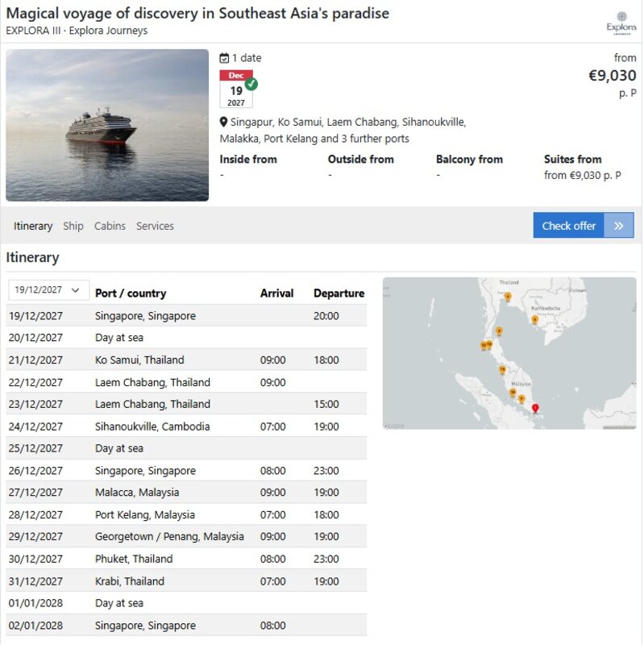Click the Malacca map marker numbered 9
The width and height of the screenshot is (644, 645).
[x=521, y=398]
